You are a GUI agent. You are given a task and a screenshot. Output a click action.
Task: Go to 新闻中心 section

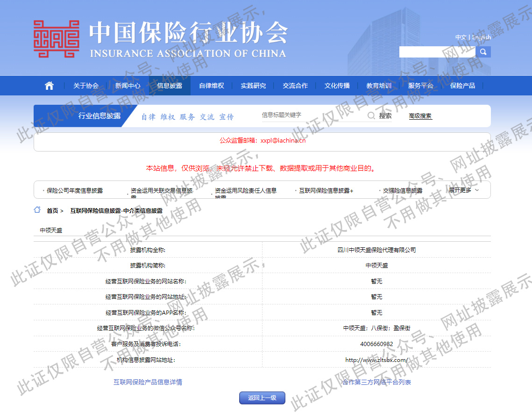pos(128,86)
